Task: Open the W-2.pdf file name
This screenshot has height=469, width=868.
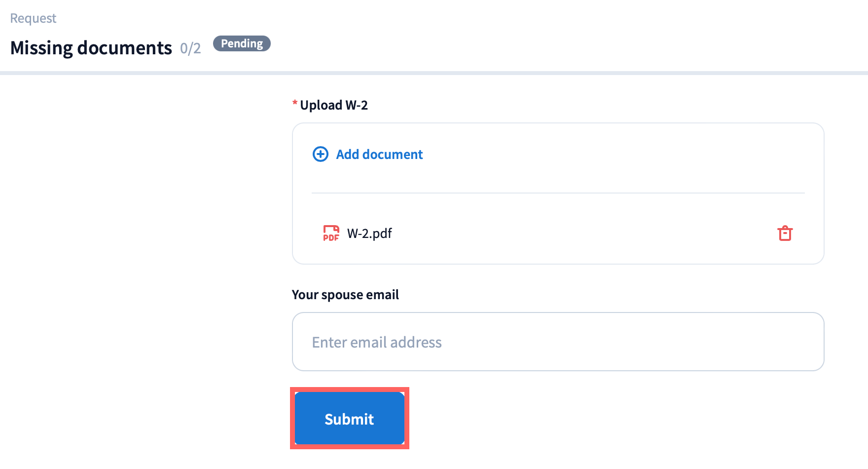Action: pos(369,233)
